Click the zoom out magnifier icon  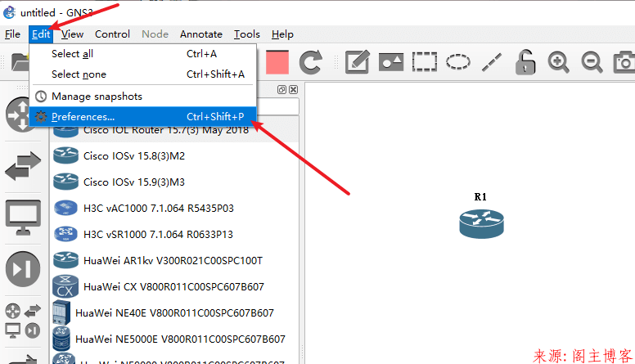point(592,62)
